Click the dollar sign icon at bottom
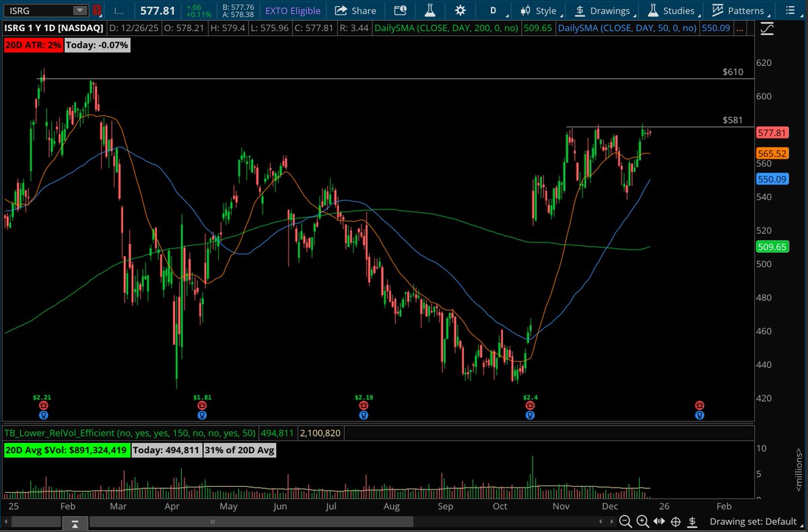The height and width of the screenshot is (532, 808). (694, 522)
